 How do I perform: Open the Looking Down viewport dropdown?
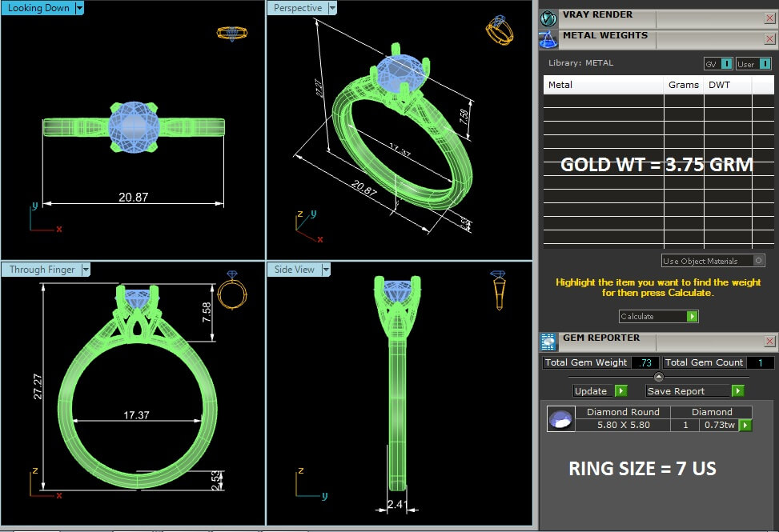tap(78, 8)
